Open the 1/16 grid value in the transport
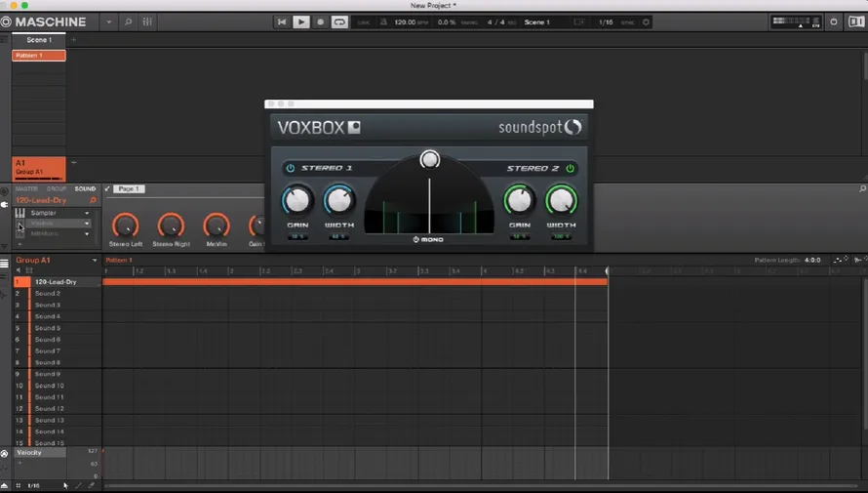 pyautogui.click(x=606, y=22)
